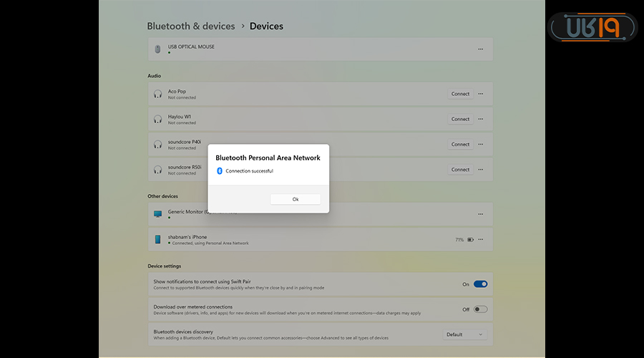Screen dimensions: 644x358
Task: Open the Bluetooth devices discovery dropdown
Action: (464, 334)
